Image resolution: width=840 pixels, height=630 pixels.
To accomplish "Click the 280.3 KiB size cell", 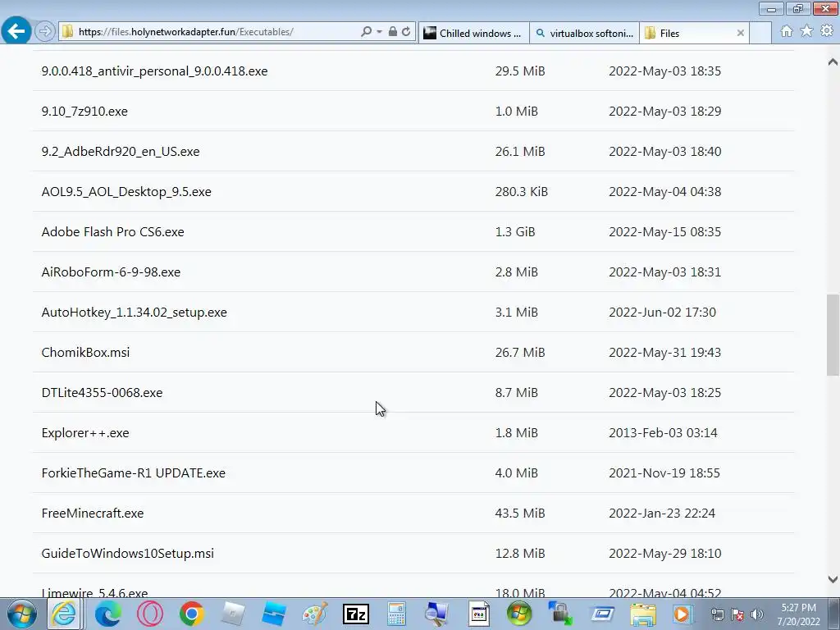I will [x=521, y=192].
